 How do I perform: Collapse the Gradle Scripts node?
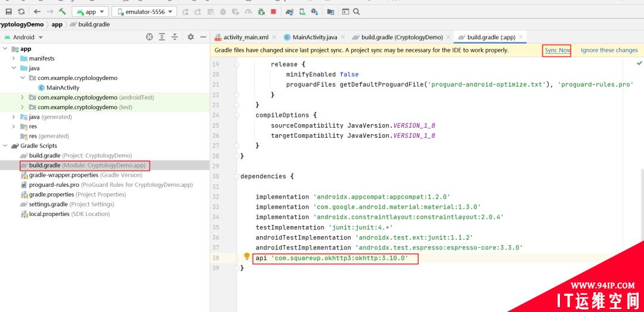[x=5, y=146]
